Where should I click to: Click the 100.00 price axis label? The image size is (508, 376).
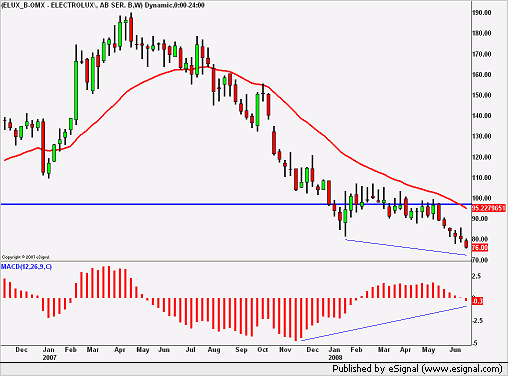point(482,198)
